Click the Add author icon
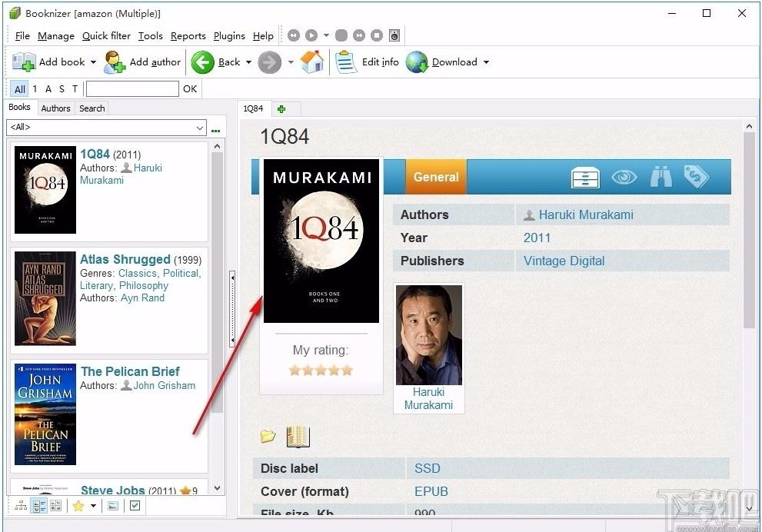Viewport: 762px width, 532px height. click(x=115, y=62)
